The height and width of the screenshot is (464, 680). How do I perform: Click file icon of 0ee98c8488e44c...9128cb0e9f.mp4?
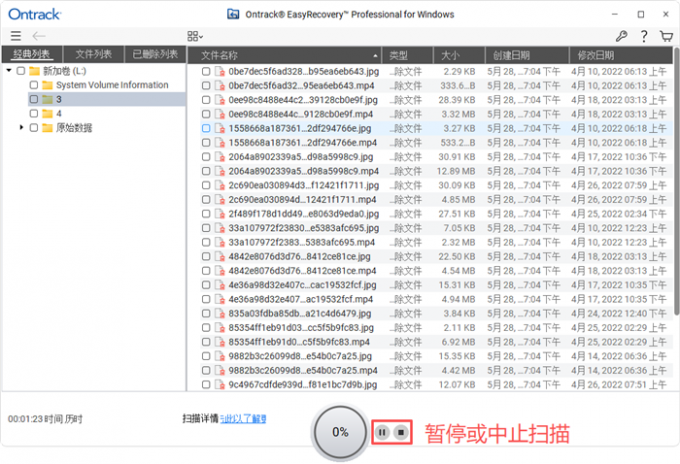pos(220,114)
